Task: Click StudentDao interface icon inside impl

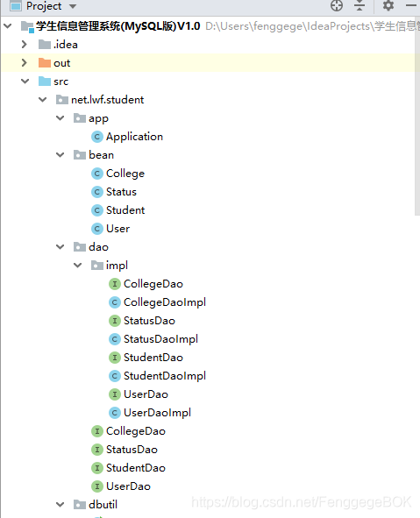Action: 115,358
